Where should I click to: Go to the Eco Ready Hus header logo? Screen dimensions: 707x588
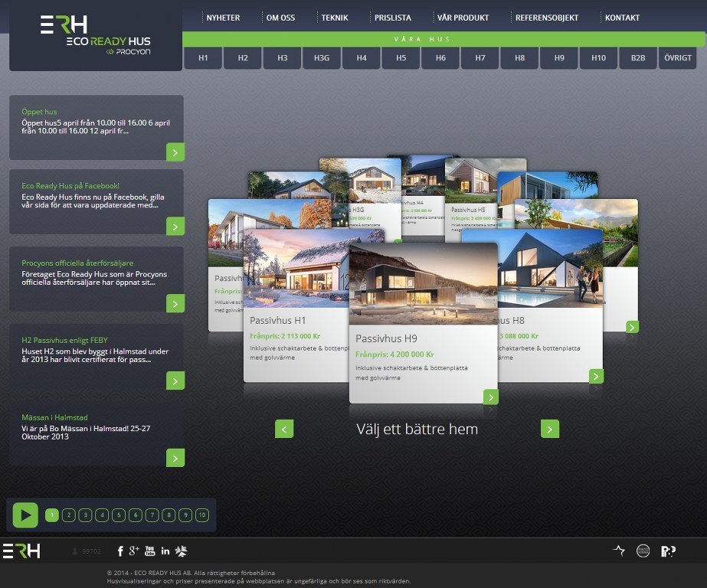96,36
